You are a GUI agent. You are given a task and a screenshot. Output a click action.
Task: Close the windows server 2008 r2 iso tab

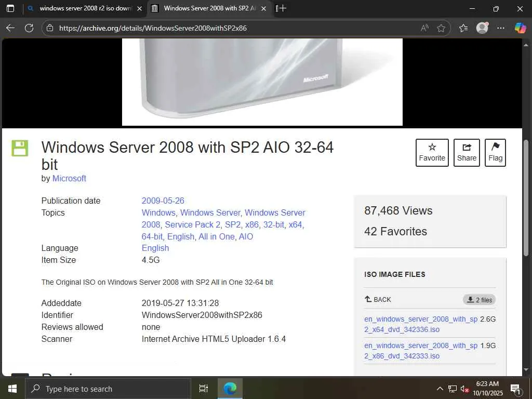[x=139, y=8]
